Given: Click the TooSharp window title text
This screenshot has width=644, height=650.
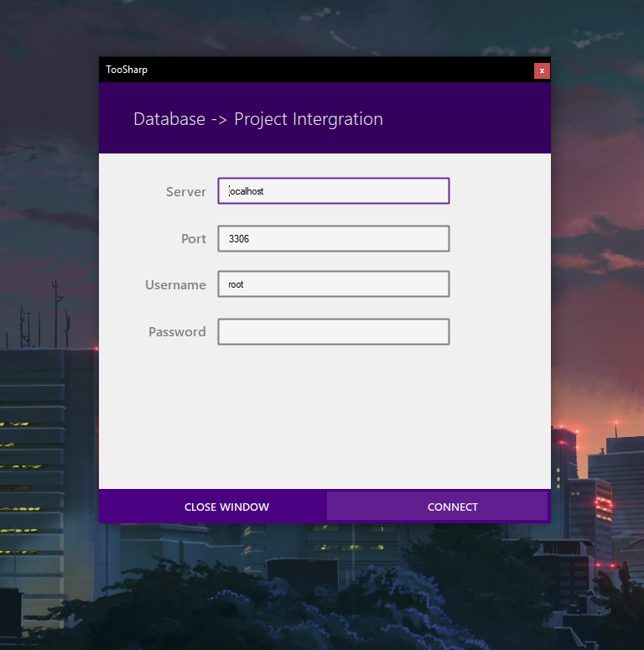Looking at the screenshot, I should [127, 70].
